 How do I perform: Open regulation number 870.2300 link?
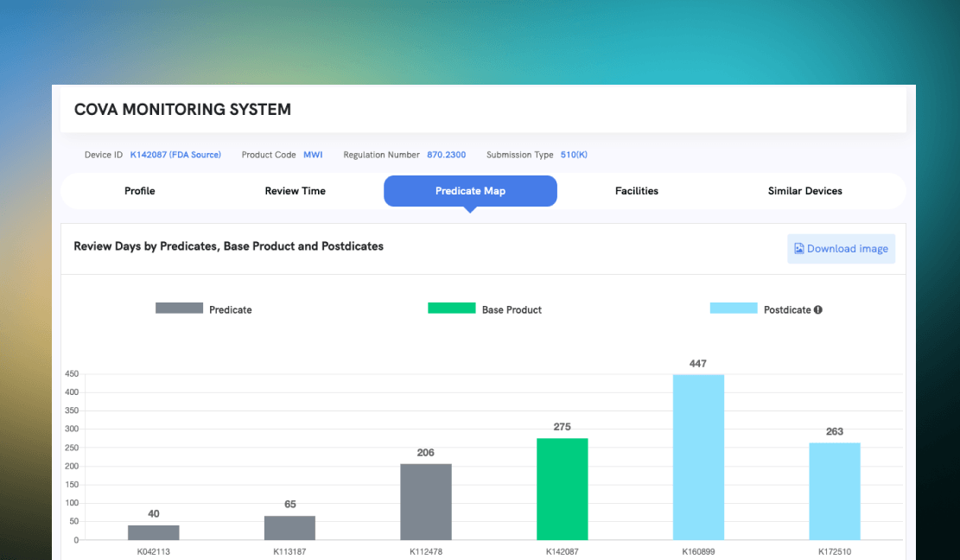[447, 155]
